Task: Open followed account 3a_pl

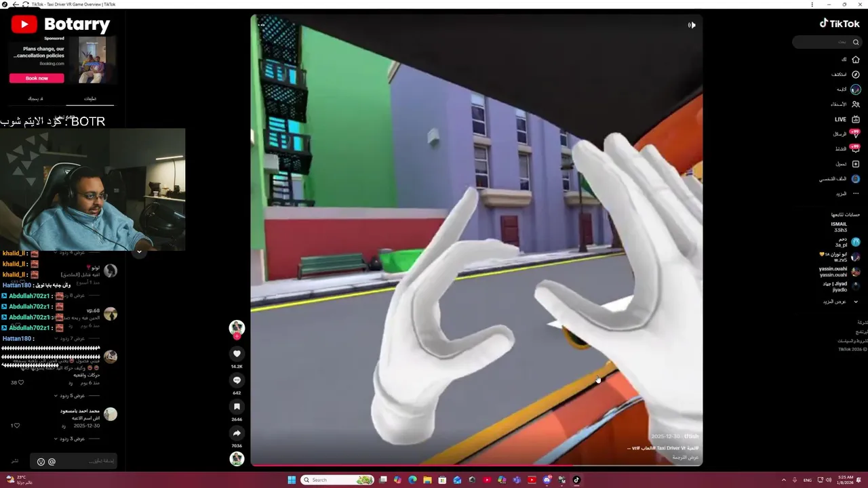Action: (847, 242)
